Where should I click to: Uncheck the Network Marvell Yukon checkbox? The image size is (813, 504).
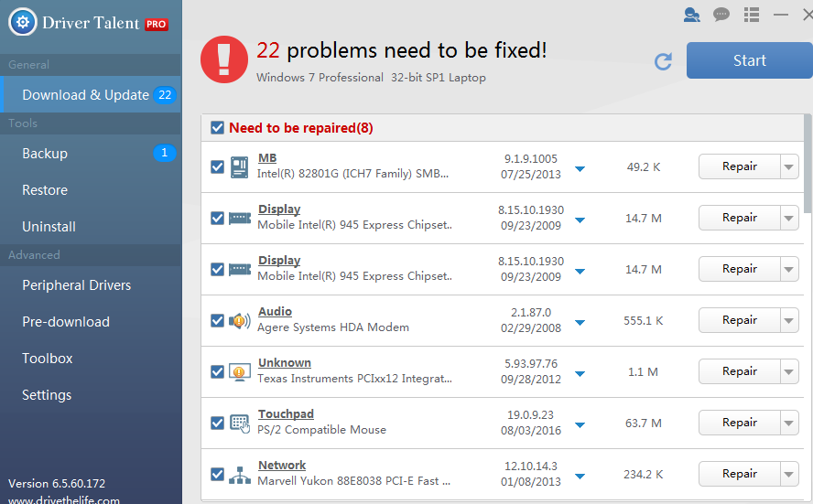pos(217,475)
